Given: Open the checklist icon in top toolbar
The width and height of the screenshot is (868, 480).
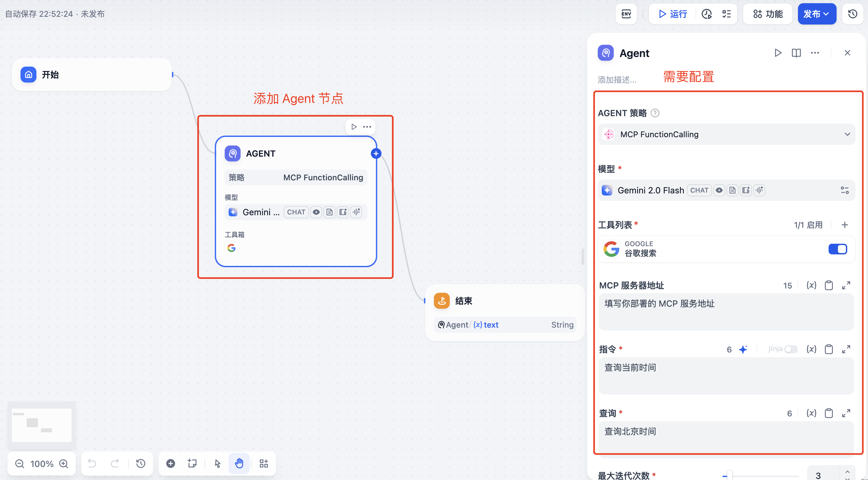Looking at the screenshot, I should pos(726,14).
